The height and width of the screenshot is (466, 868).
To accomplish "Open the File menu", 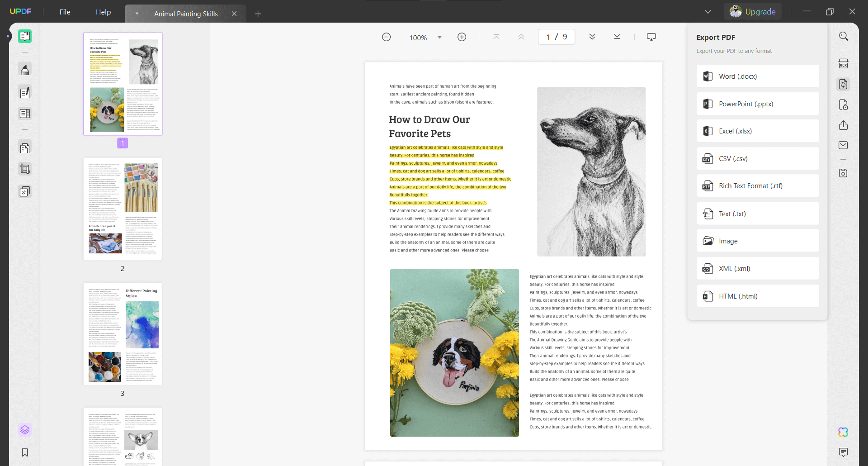I will (65, 12).
